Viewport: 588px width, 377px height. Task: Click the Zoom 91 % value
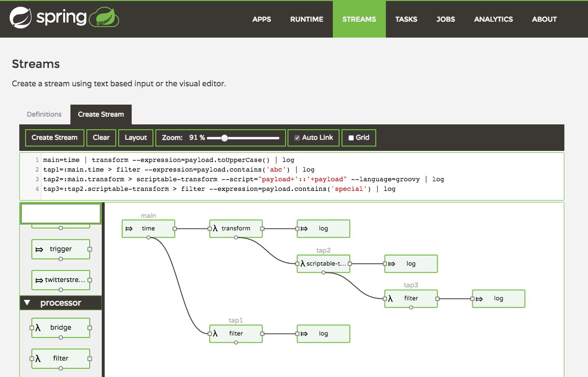(x=197, y=137)
